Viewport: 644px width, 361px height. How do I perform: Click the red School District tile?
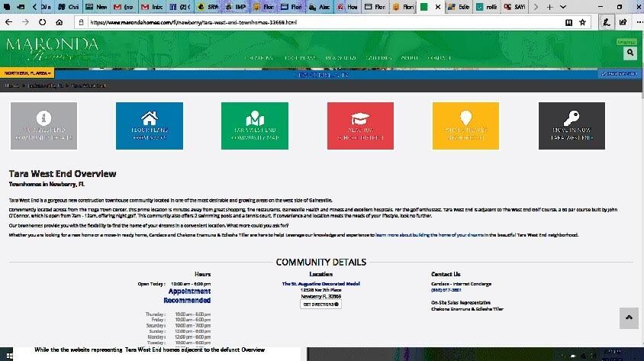click(360, 126)
